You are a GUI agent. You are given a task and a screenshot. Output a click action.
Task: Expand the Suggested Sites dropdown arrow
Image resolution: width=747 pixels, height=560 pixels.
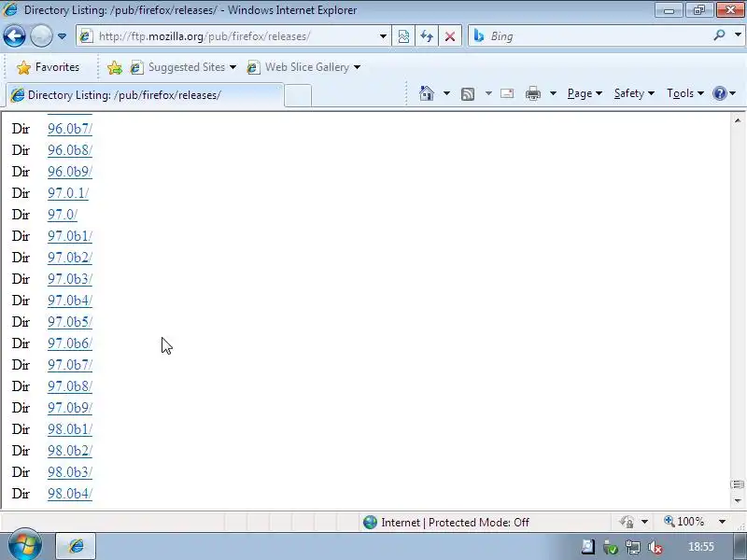pos(233,67)
